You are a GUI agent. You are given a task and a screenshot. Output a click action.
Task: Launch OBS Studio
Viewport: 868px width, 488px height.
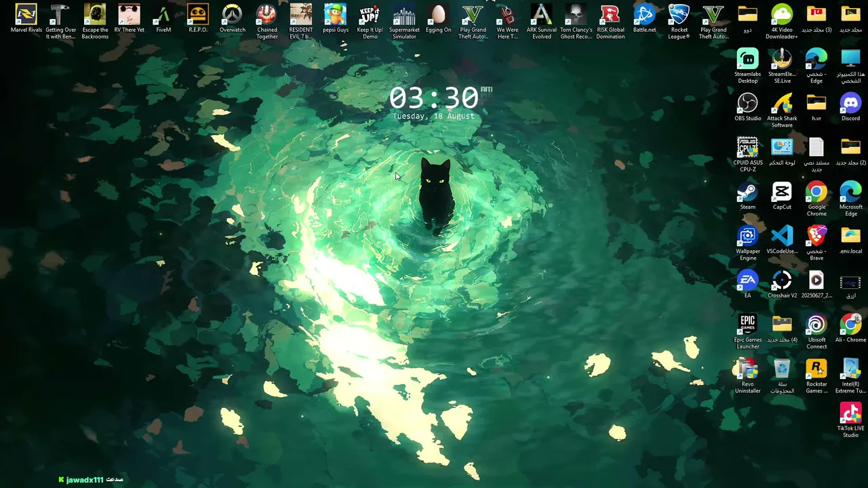tap(747, 107)
